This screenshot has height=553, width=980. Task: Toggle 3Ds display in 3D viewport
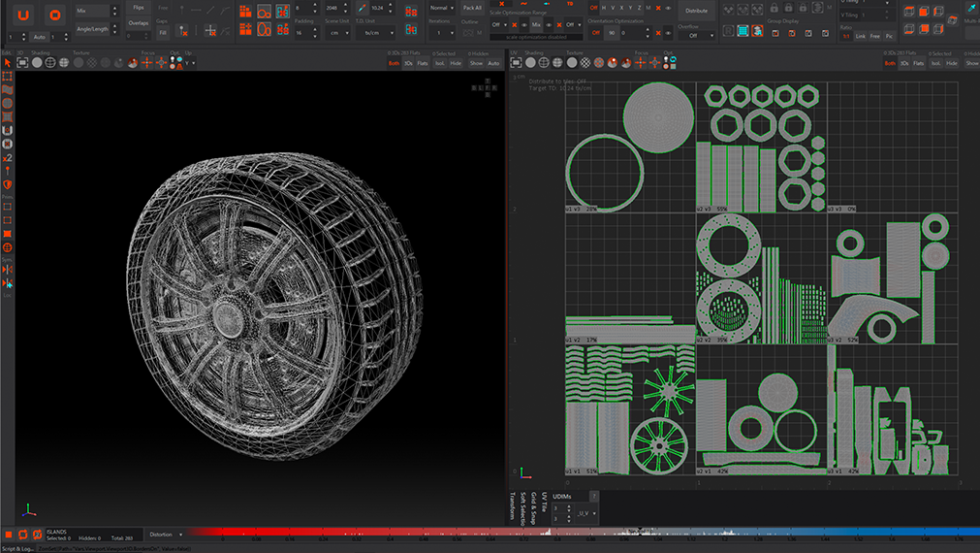pos(408,63)
